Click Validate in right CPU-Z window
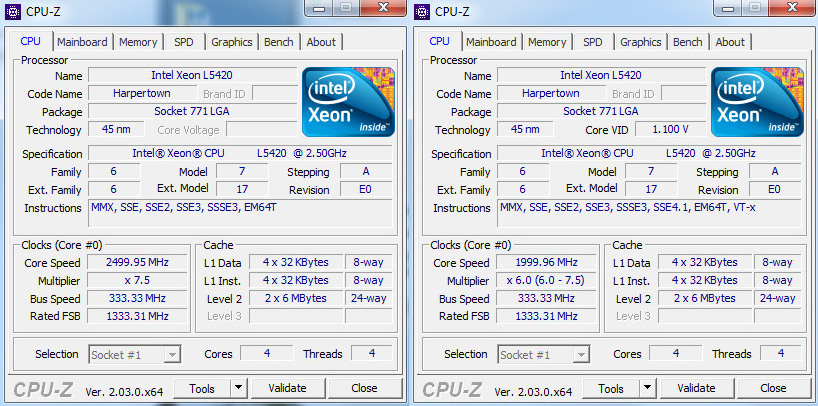 click(696, 388)
